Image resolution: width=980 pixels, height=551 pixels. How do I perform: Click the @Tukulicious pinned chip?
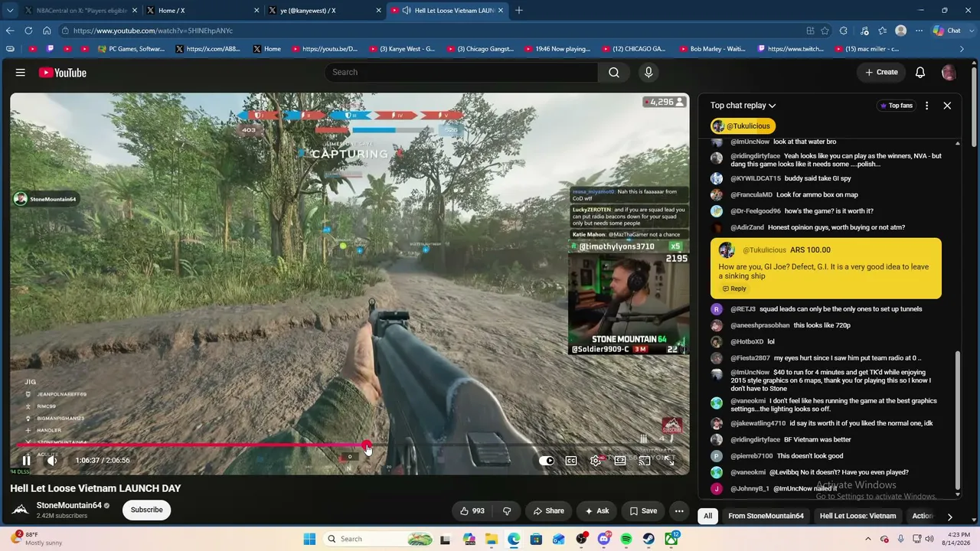coord(743,126)
